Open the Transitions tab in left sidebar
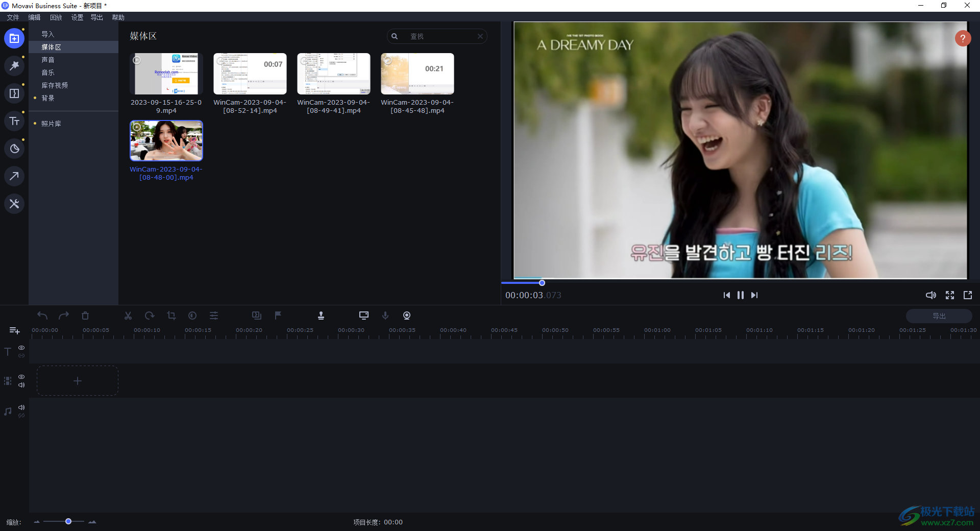Viewport: 980px width, 531px height. click(14, 93)
